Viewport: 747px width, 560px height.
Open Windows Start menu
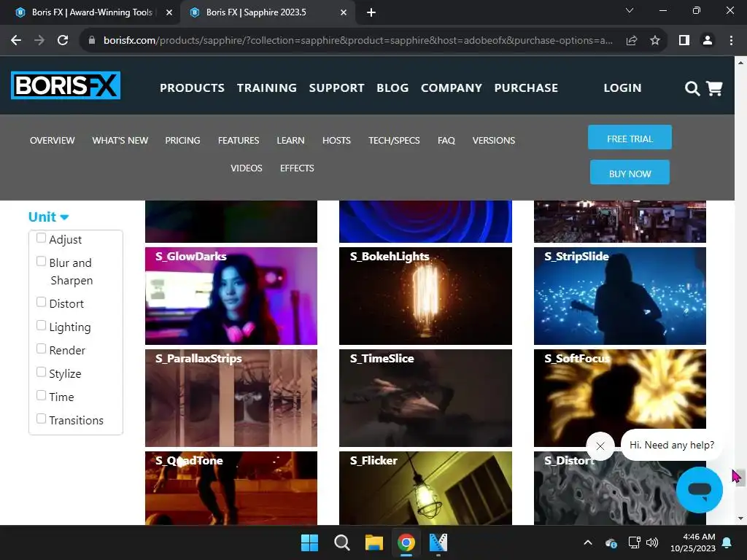pos(309,542)
